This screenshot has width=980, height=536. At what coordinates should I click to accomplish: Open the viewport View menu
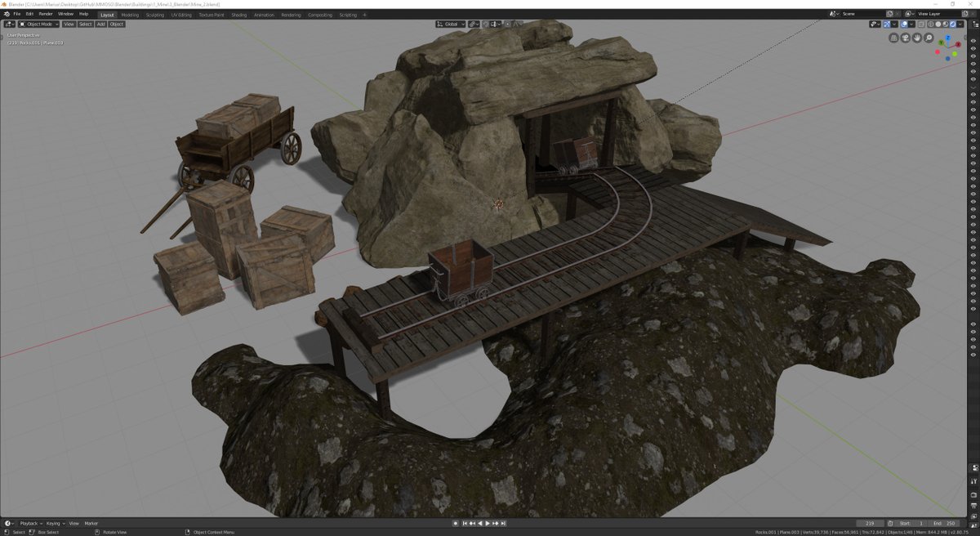[x=69, y=24]
